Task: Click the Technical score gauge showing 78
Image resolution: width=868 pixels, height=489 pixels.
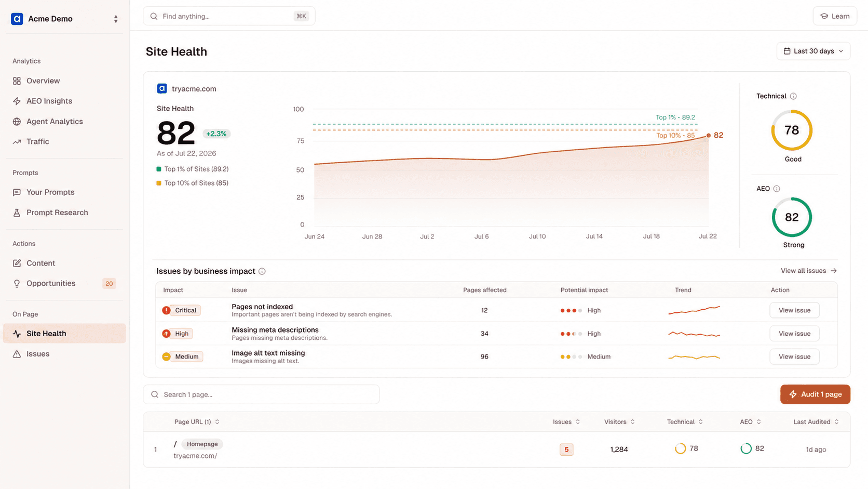Action: click(792, 130)
